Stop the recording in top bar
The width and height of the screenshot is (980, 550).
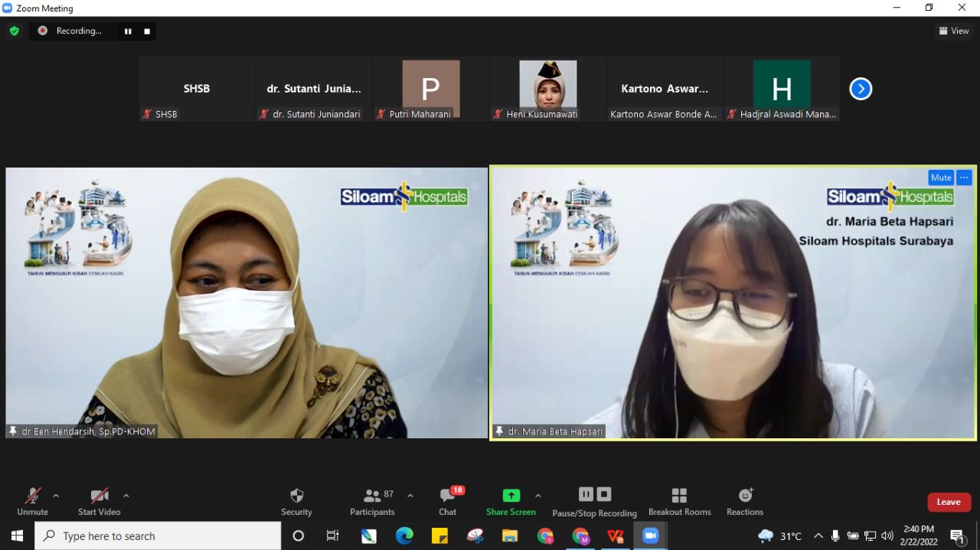(x=147, y=31)
